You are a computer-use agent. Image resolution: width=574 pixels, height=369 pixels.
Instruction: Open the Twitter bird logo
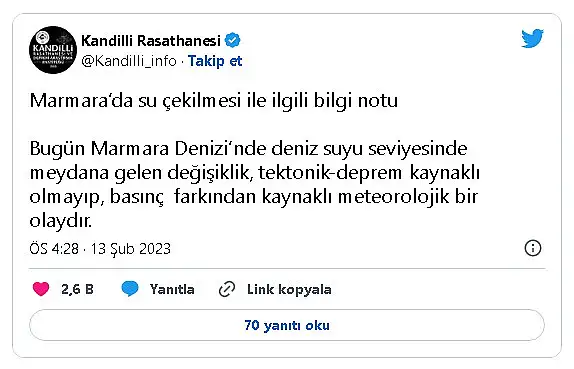click(532, 38)
